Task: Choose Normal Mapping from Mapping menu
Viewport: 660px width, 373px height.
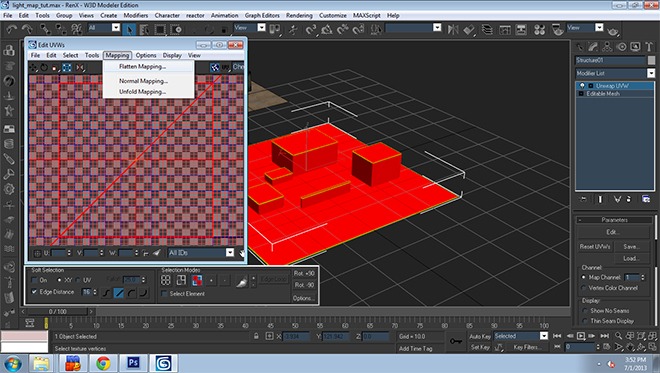Action: point(143,81)
